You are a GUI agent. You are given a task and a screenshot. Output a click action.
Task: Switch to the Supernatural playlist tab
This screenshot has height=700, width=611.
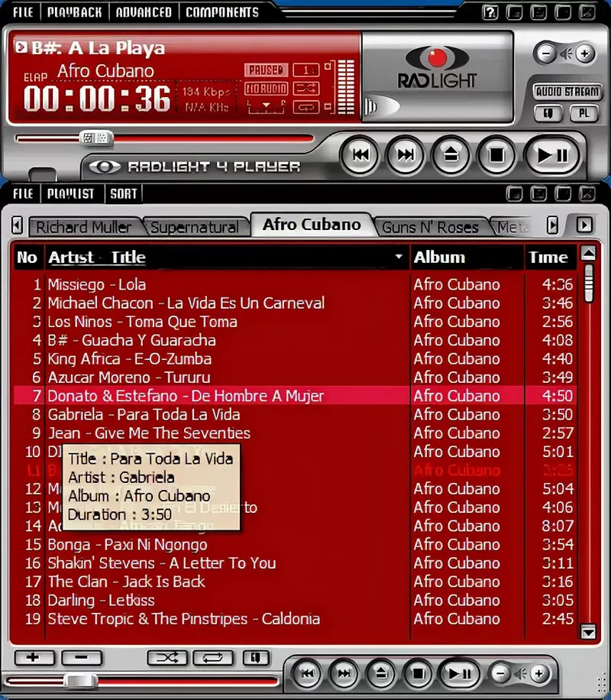pos(195,227)
